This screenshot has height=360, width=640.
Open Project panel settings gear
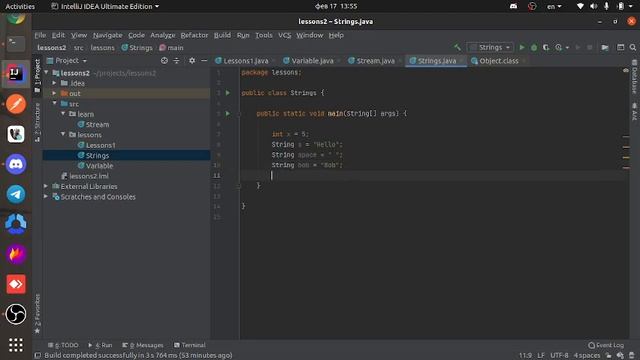point(192,60)
